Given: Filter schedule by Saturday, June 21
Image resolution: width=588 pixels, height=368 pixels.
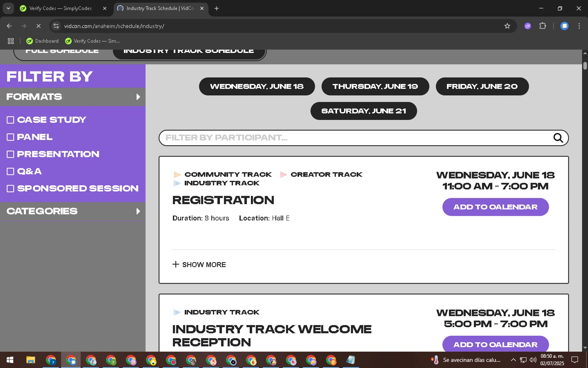Looking at the screenshot, I should point(363,111).
